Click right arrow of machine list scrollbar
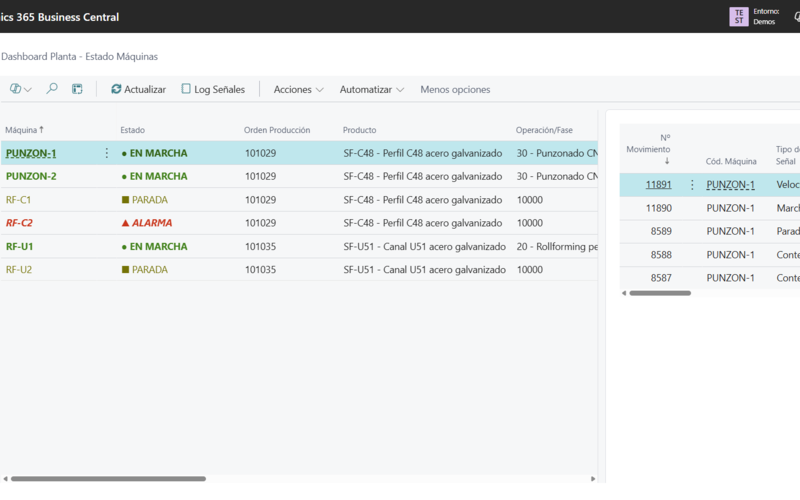This screenshot has height=500, width=800. pyautogui.click(x=593, y=479)
